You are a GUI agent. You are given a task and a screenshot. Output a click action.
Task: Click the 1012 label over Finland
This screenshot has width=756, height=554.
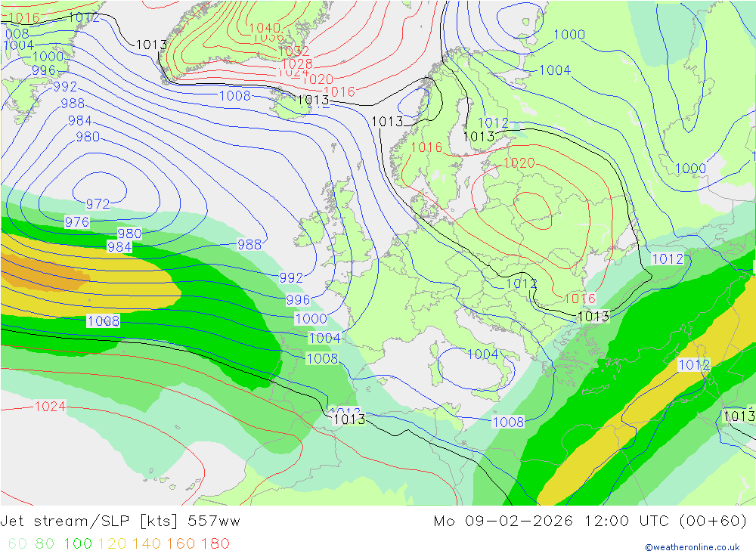493,123
